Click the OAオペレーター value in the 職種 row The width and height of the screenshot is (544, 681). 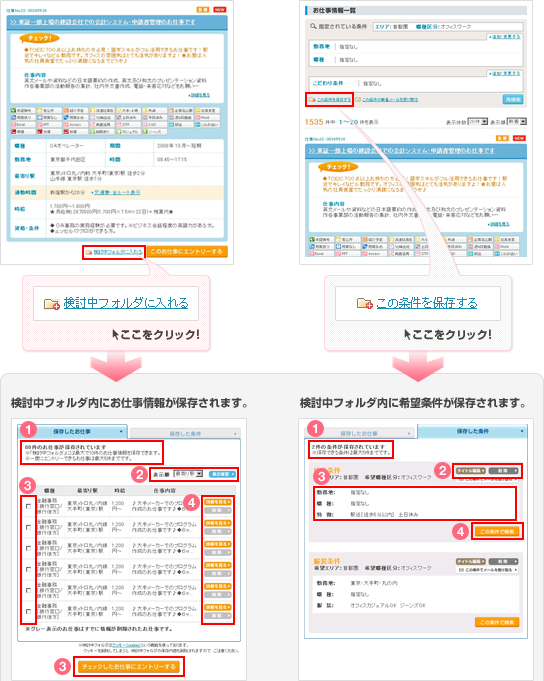pyautogui.click(x=66, y=145)
